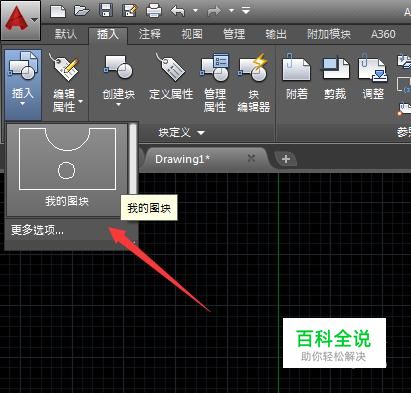Viewport: 411px width, 393px height.
Task: Expand the 编辑属性 dropdown arrow
Action: [x=81, y=101]
